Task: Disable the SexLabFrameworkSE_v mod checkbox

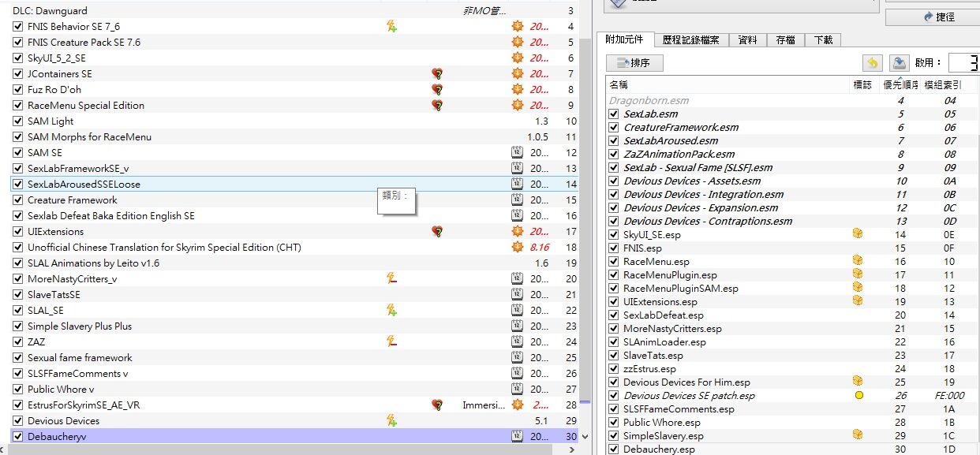Action: 18,168
